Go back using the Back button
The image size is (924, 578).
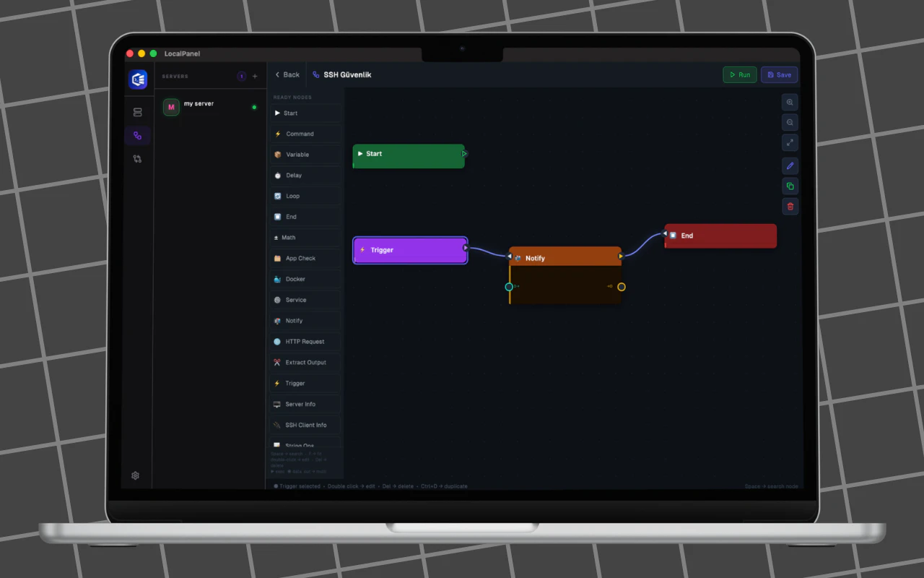pos(287,75)
